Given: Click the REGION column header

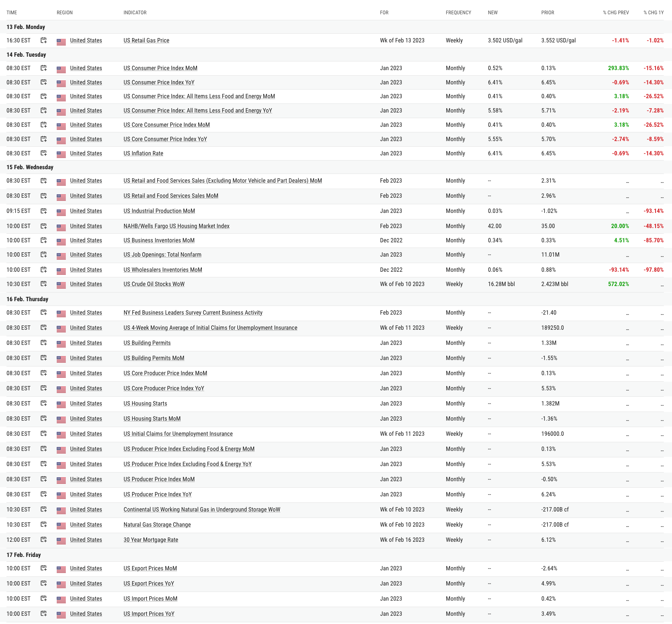Looking at the screenshot, I should [x=65, y=13].
